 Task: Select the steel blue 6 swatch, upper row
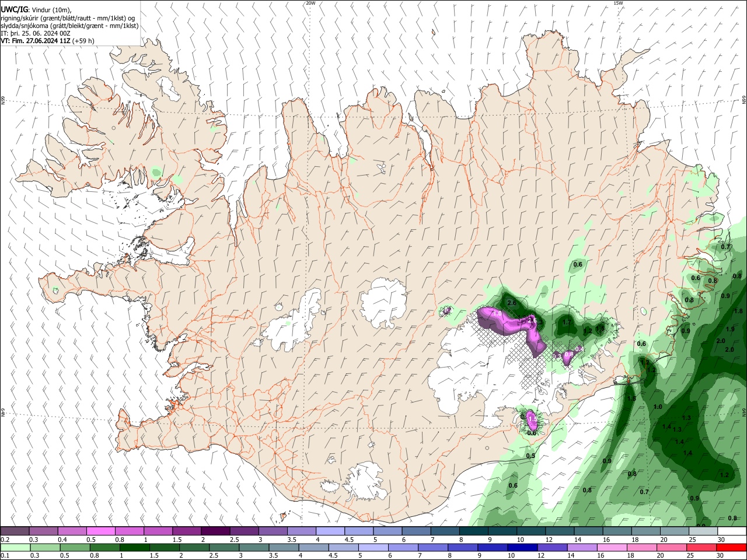[x=416, y=531]
